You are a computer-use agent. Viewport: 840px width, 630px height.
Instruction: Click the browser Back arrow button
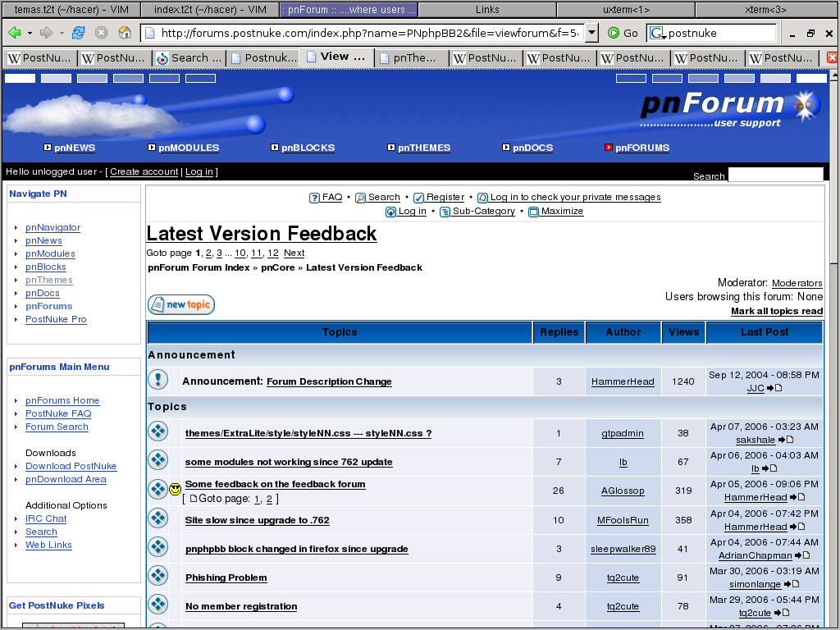(x=15, y=33)
